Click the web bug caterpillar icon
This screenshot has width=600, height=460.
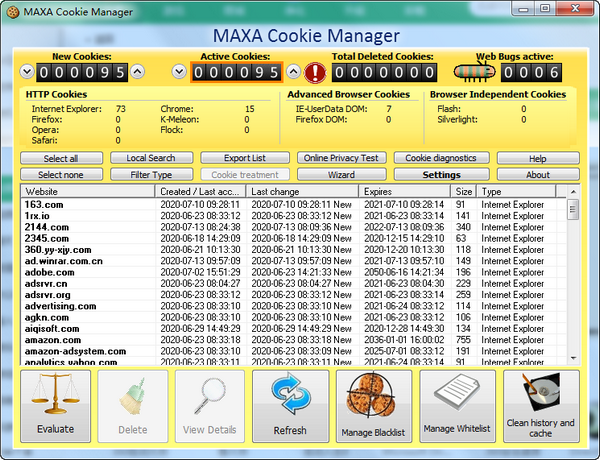pos(474,72)
